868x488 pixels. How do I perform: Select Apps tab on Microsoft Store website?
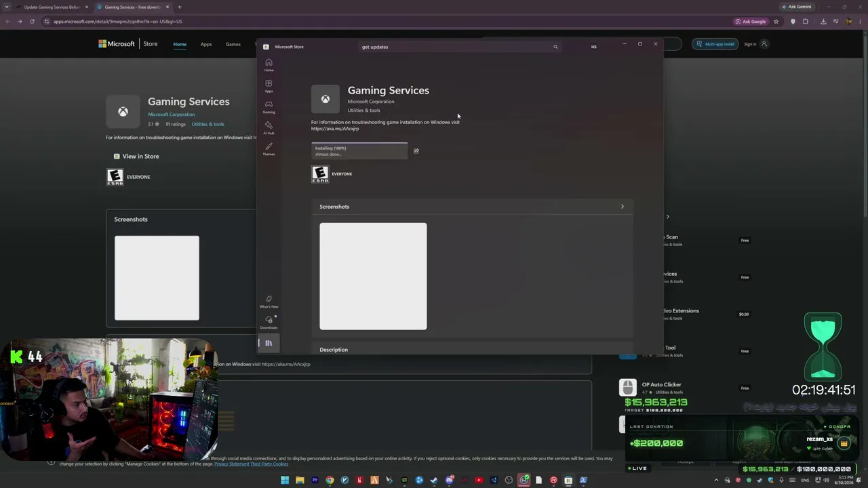point(206,44)
